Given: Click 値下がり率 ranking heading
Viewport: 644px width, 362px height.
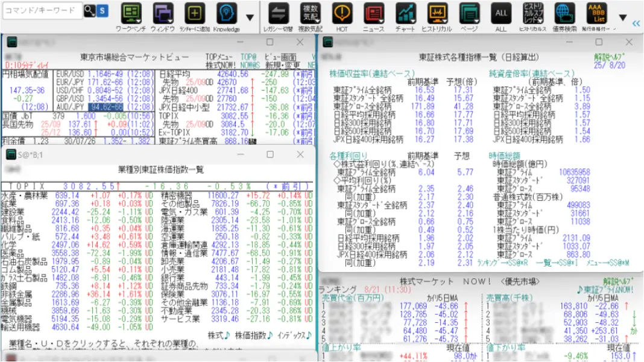Looking at the screenshot, I should (x=506, y=348).
